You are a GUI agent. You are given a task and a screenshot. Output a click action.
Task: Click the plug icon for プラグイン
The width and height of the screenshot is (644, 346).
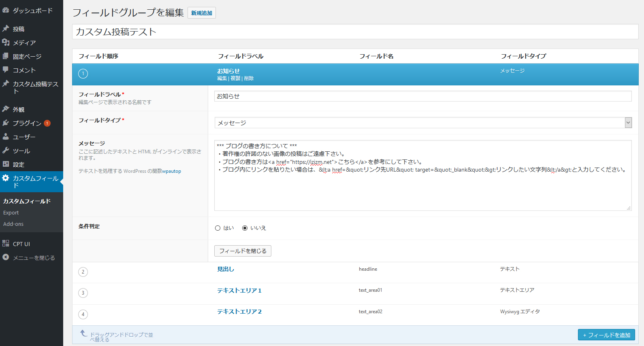6,123
